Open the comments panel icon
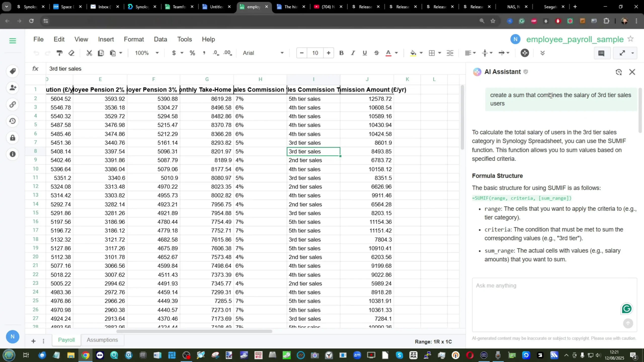Viewport: 644px width, 362px height. pos(601,53)
